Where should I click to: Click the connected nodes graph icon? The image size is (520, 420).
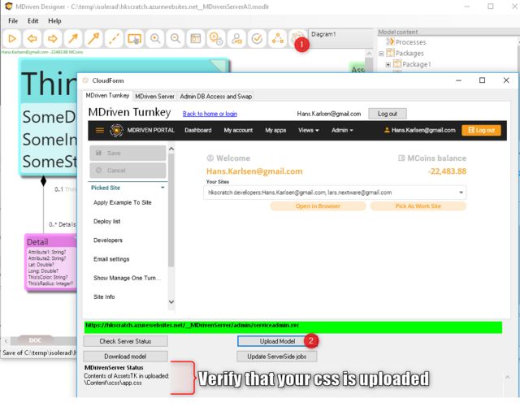pos(278,38)
